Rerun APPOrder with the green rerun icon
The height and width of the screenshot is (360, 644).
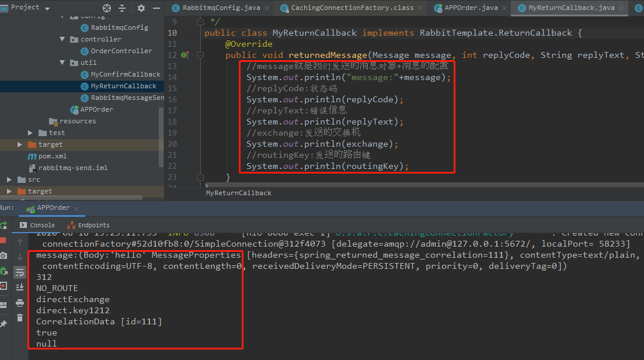[4, 226]
